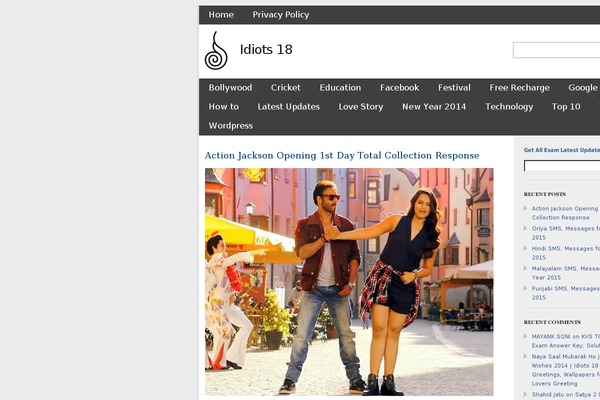Click the Recent Posts heading
600x400 pixels.
[x=545, y=194]
